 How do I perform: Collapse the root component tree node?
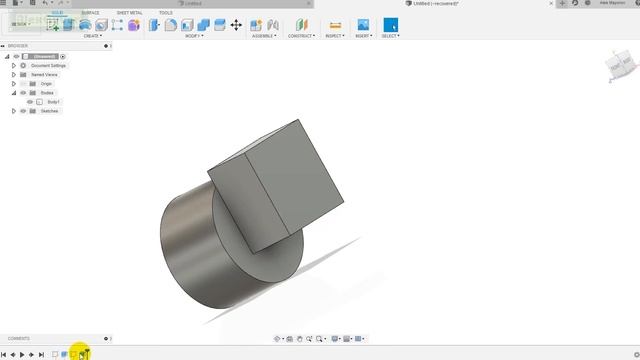point(7,56)
